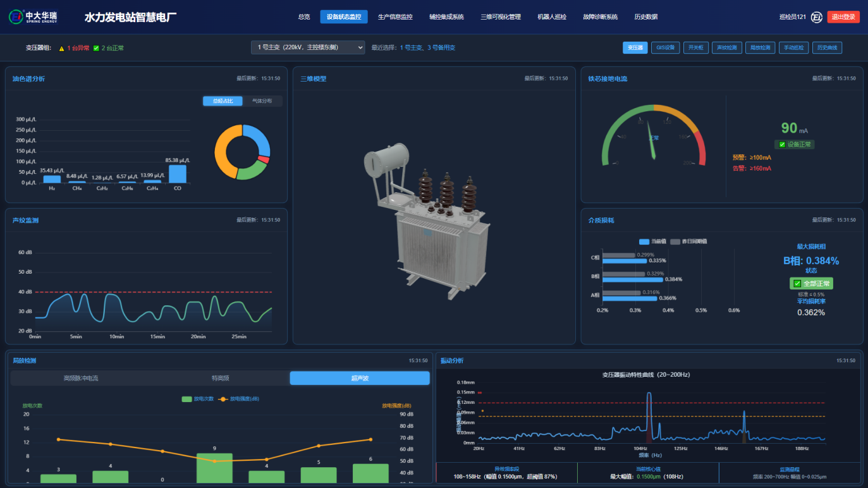
Task: Click the user avatar icon beside 巡检员121
Action: coord(816,17)
